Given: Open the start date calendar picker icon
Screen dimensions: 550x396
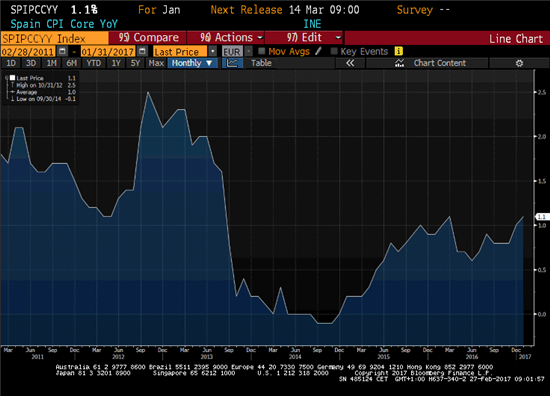Looking at the screenshot, I should [62, 51].
